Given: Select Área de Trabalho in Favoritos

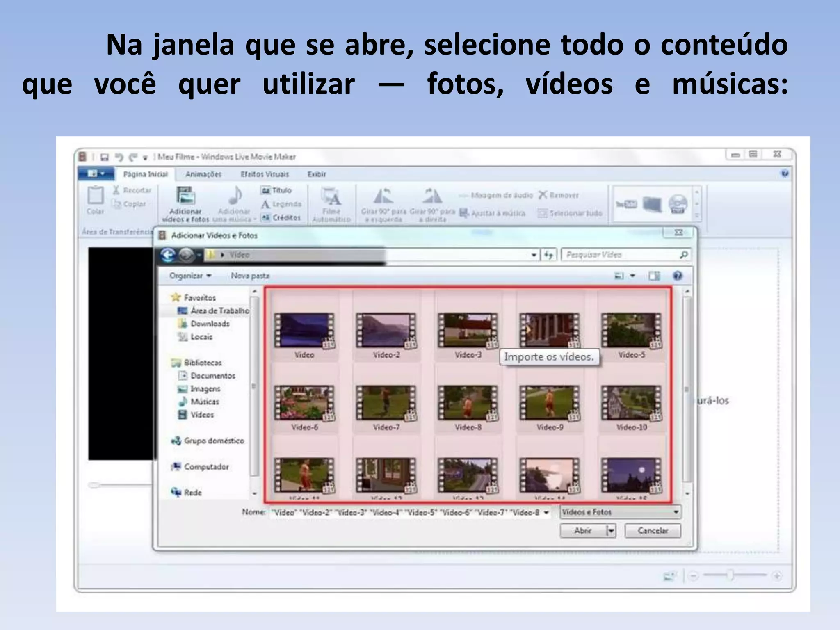Looking at the screenshot, I should tap(213, 311).
